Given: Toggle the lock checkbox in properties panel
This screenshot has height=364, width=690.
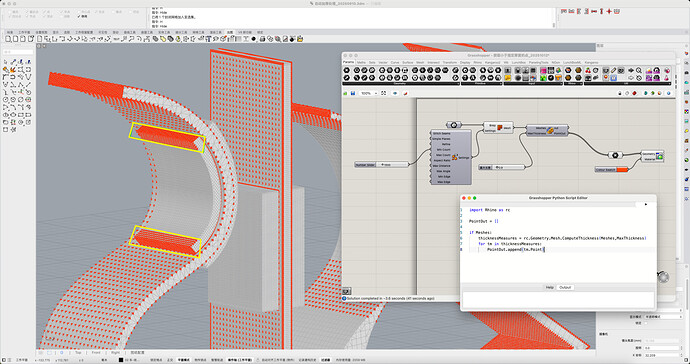Looking at the screenshot, I should tap(646, 323).
